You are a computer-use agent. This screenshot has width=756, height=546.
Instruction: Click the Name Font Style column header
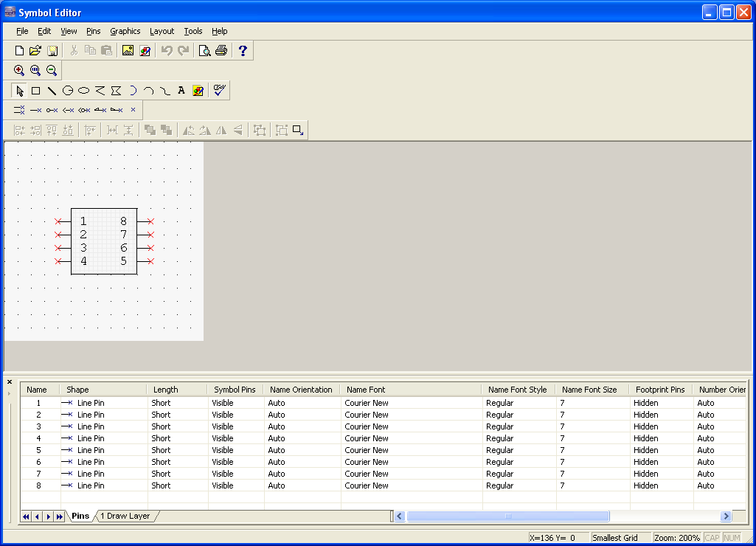519,390
